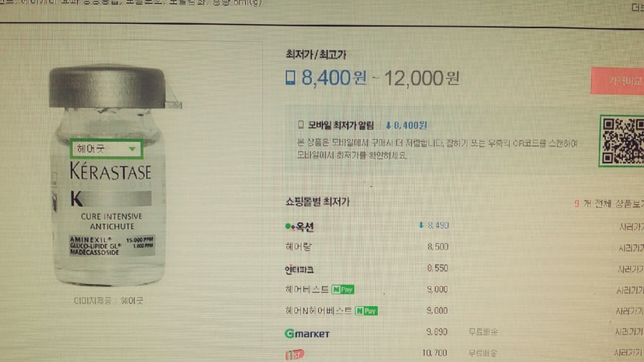Viewport: 644px width, 362px height.
Task: Click the Auction (옥션) logo
Action: (299, 226)
